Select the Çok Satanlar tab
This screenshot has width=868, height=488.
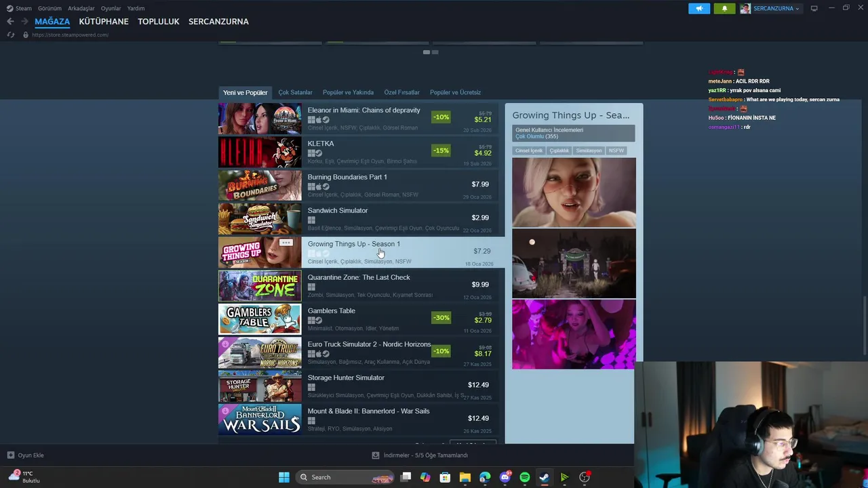click(x=296, y=92)
